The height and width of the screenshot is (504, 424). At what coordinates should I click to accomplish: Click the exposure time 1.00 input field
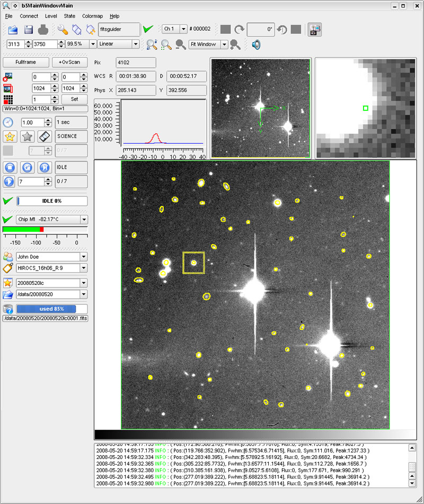click(32, 123)
